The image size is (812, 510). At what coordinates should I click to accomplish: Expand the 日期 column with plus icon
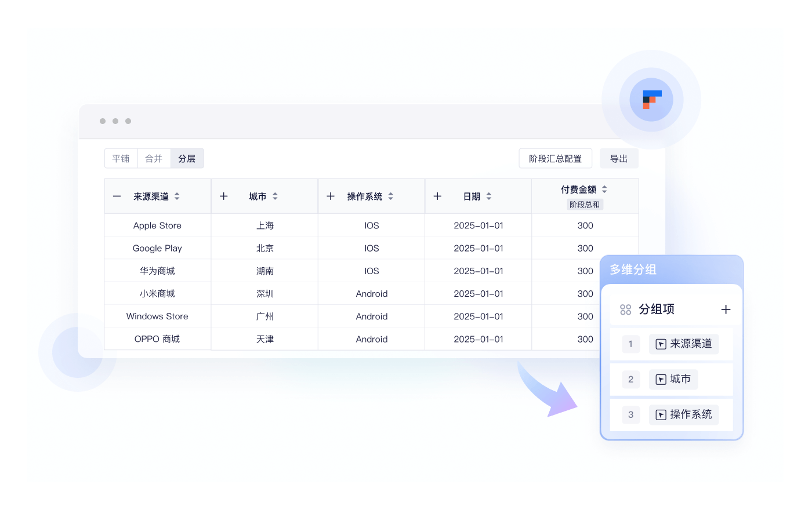tap(437, 196)
